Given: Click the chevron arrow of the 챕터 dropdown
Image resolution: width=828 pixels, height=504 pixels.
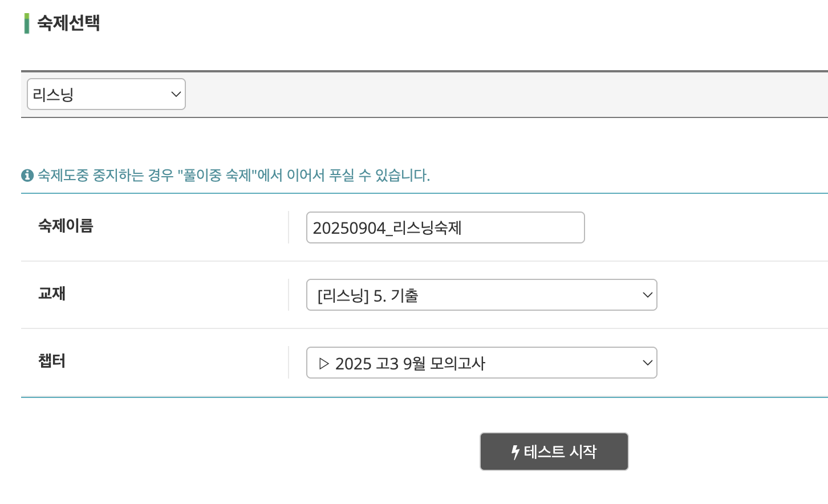Looking at the screenshot, I should click(x=647, y=363).
